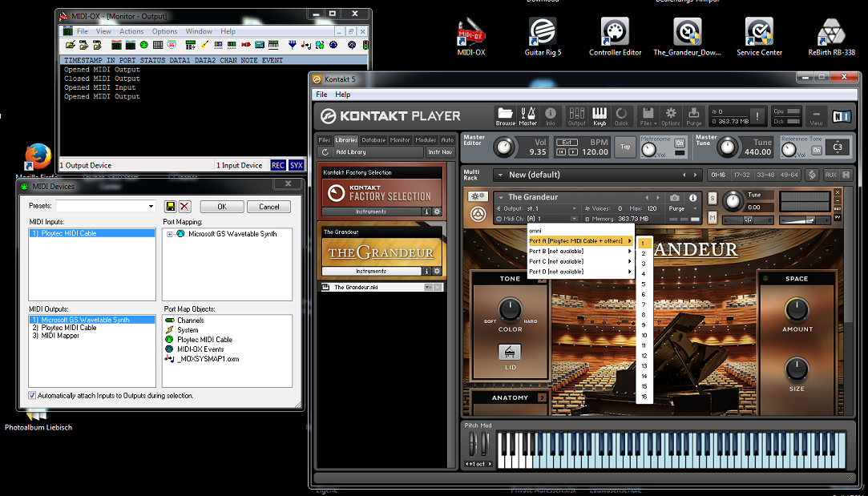The image size is (868, 496).
Task: Switch to the Database tab in the browser
Action: [373, 140]
